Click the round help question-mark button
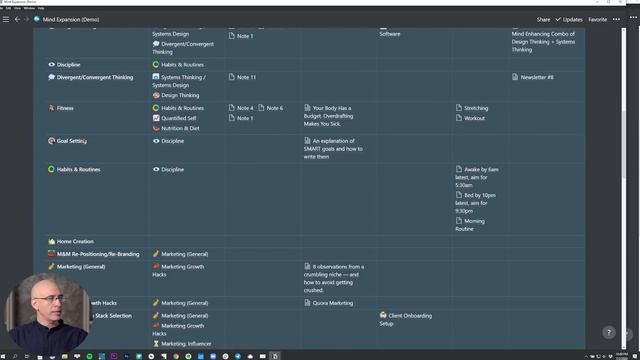The height and width of the screenshot is (360, 640). pos(609,332)
